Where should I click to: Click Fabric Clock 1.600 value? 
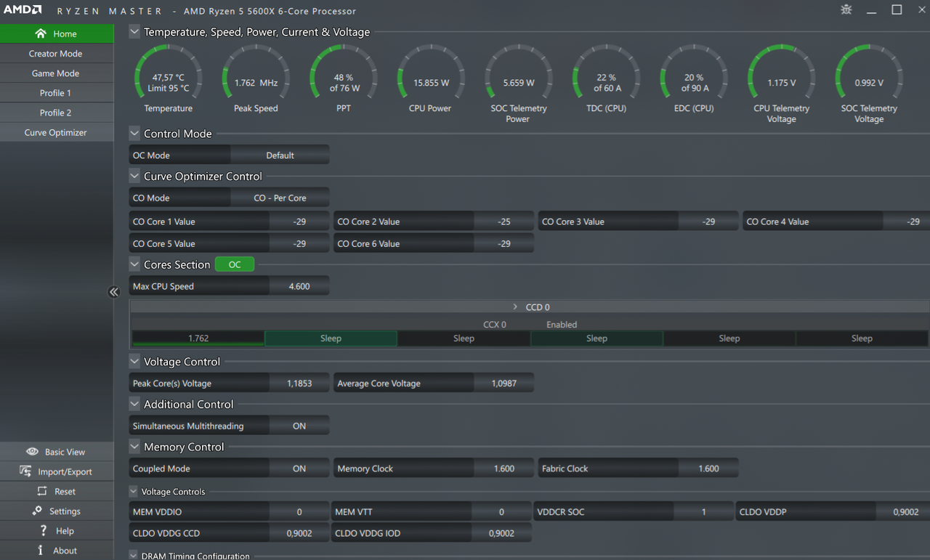(x=708, y=468)
